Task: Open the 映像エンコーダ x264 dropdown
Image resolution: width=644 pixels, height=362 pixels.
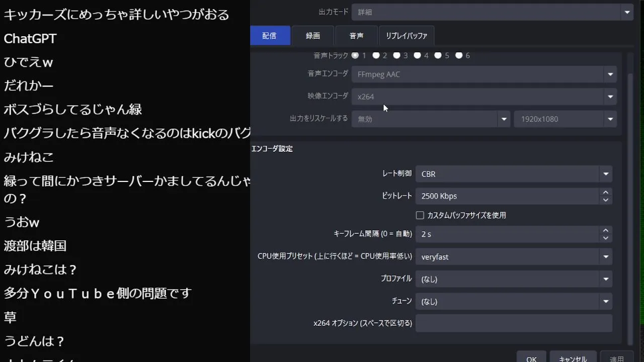Action: tap(484, 97)
